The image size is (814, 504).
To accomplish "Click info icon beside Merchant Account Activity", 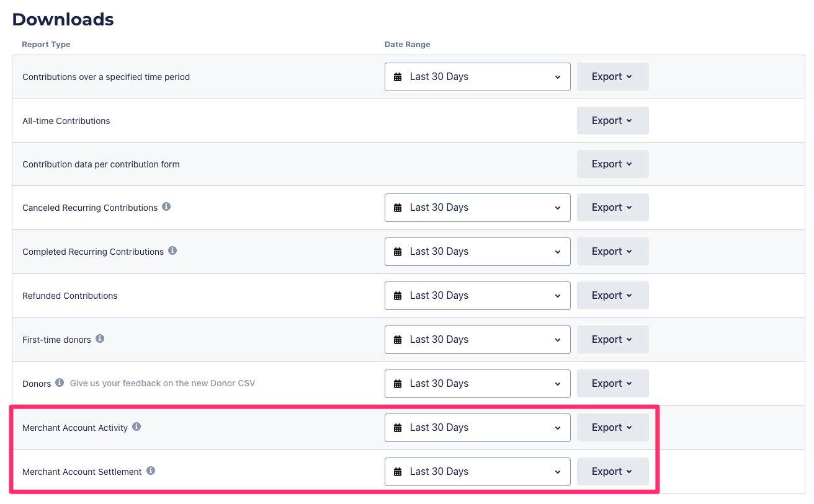I will click(x=136, y=427).
